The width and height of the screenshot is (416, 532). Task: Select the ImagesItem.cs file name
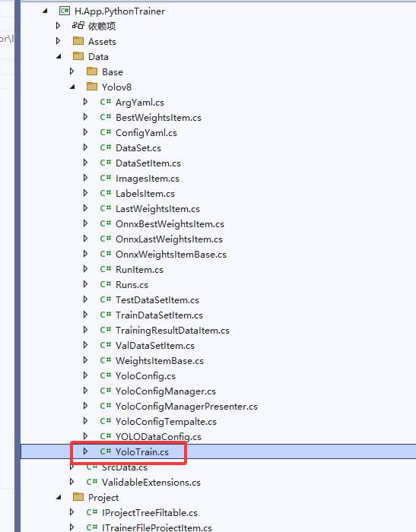148,179
